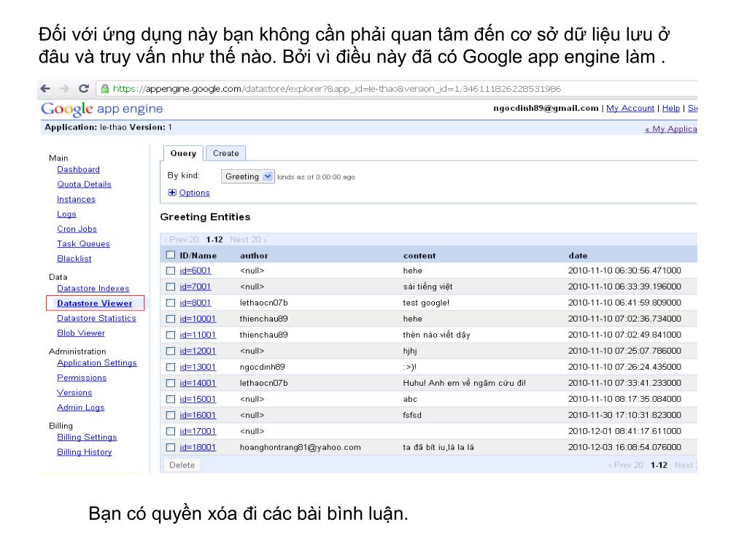747x560 pixels.
Task: Click the top Next 20 pager link
Action: [x=248, y=239]
